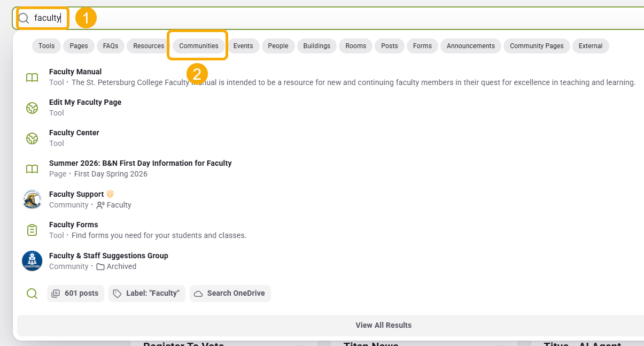The height and width of the screenshot is (346, 644).
Task: Click the shield badge next to Faculty Support
Action: [x=110, y=195]
